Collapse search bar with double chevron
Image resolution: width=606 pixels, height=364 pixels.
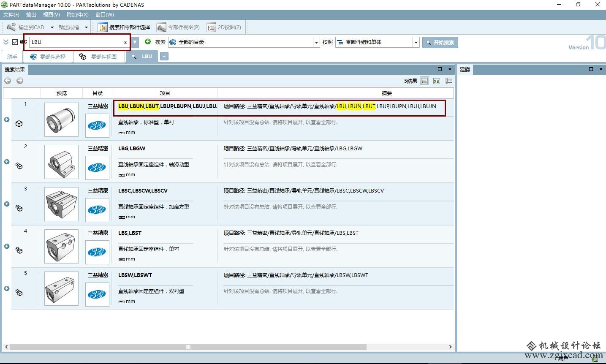click(x=6, y=42)
